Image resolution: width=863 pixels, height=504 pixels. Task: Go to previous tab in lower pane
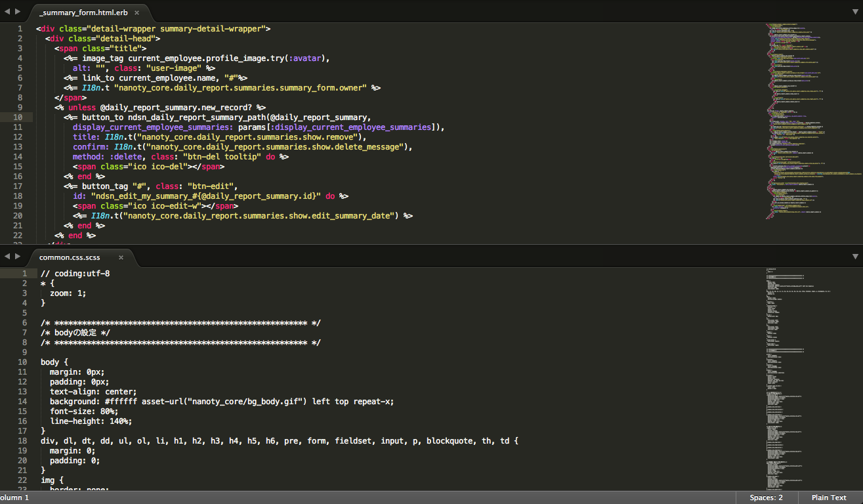coord(7,256)
